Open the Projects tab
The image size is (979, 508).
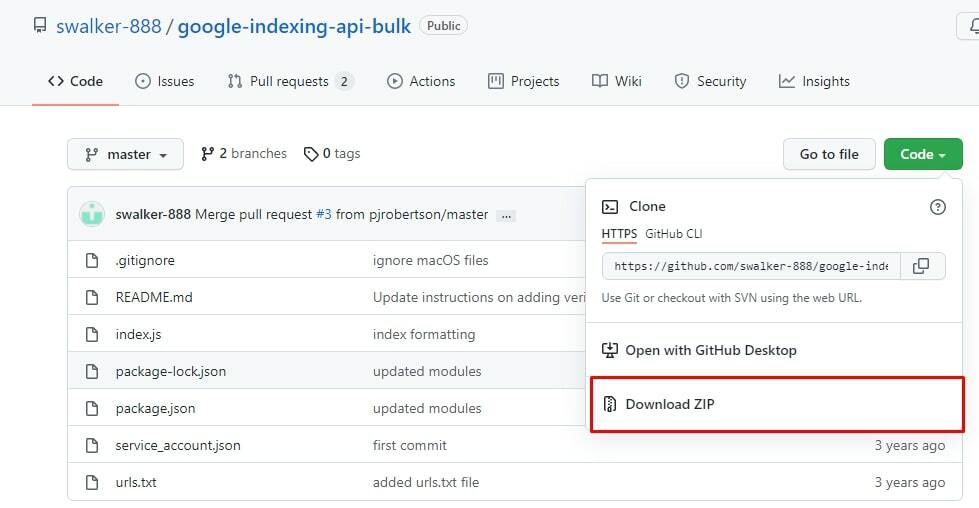[x=523, y=81]
